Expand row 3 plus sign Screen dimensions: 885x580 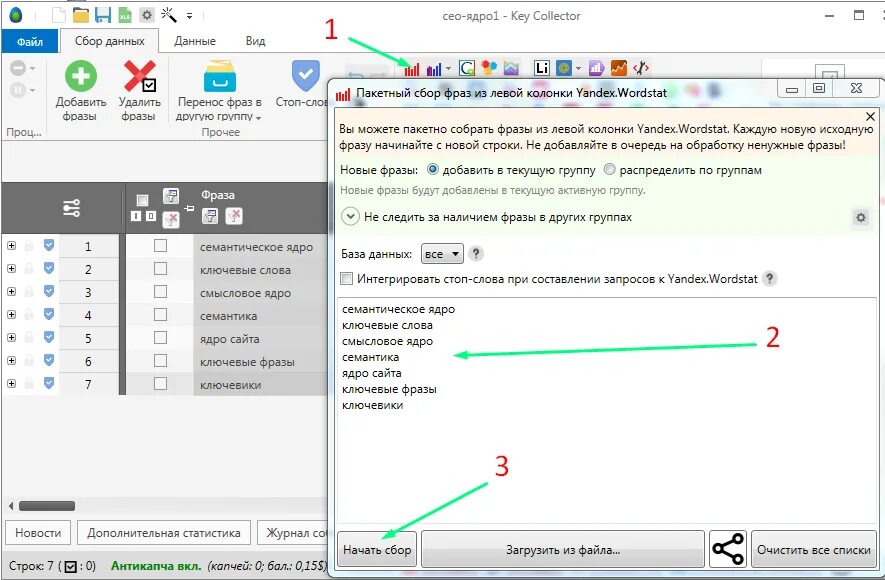tap(11, 292)
